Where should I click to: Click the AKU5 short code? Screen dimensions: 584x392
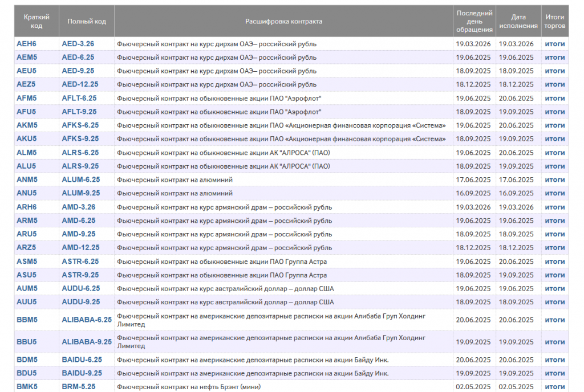tap(27, 139)
